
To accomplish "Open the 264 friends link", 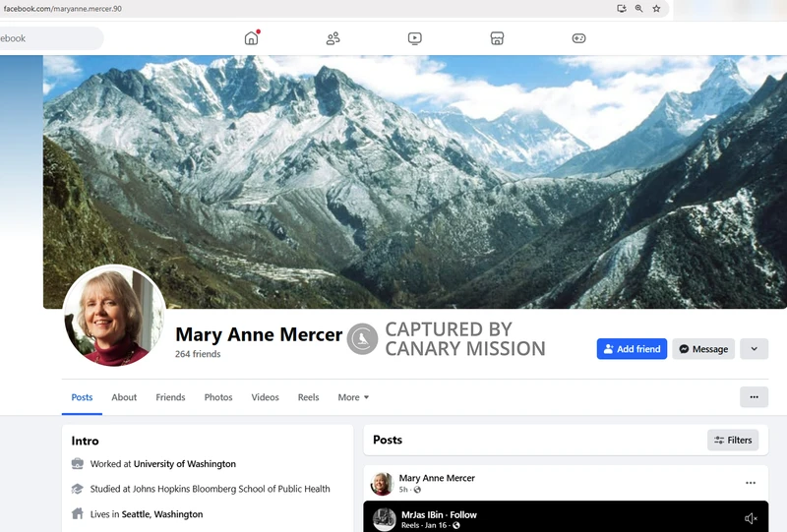I will pos(198,354).
